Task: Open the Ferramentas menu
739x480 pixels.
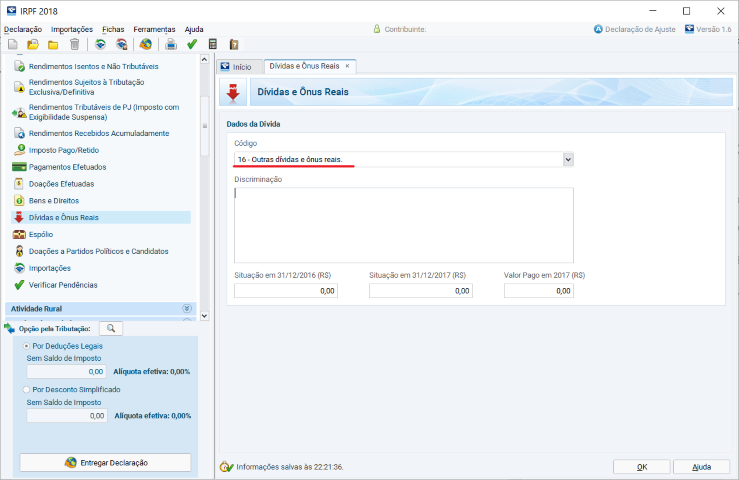Action: point(155,30)
